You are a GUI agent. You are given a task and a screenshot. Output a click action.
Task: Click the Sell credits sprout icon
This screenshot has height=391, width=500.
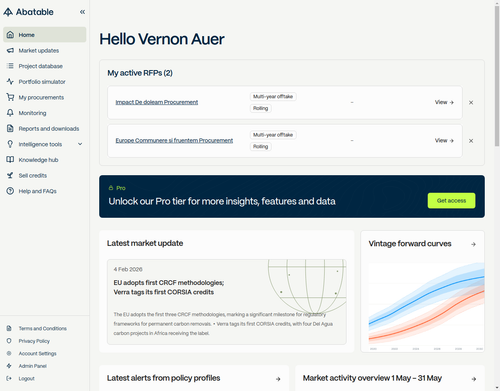click(x=10, y=175)
